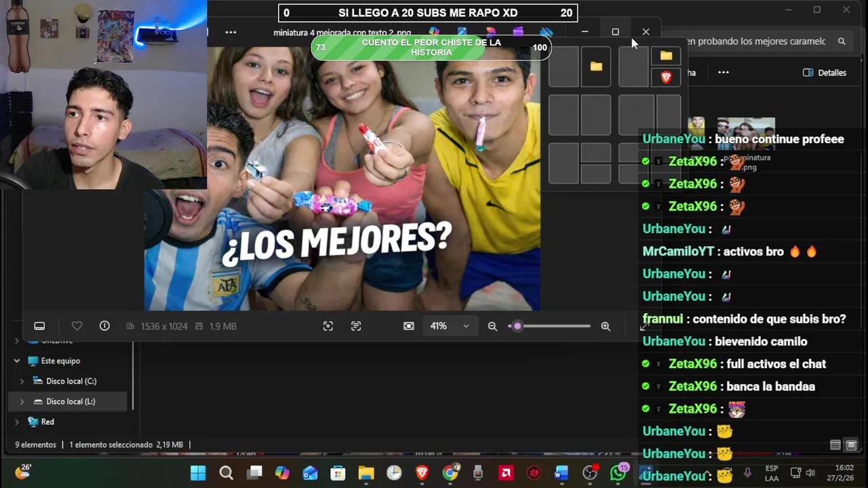Choose folder snap zone above the Brave zone

click(666, 56)
